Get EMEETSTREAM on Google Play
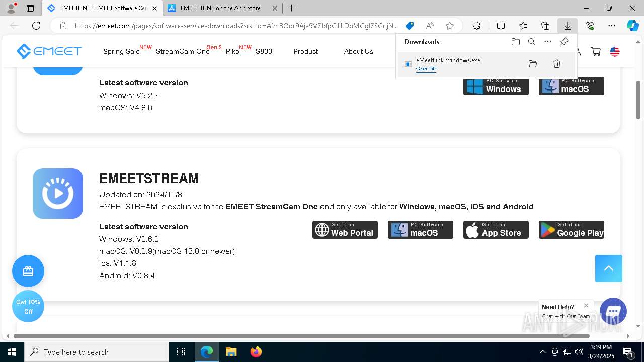The image size is (644, 362). 572,230
